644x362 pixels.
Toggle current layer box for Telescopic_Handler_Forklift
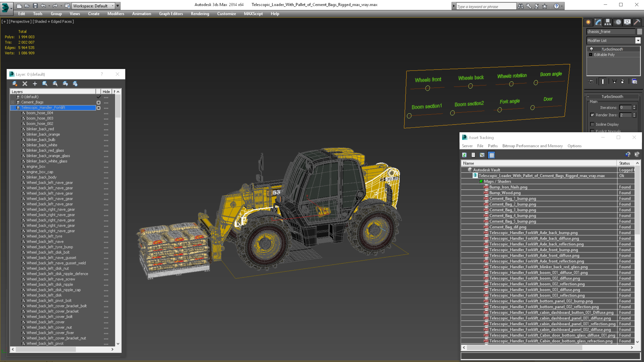tap(98, 108)
